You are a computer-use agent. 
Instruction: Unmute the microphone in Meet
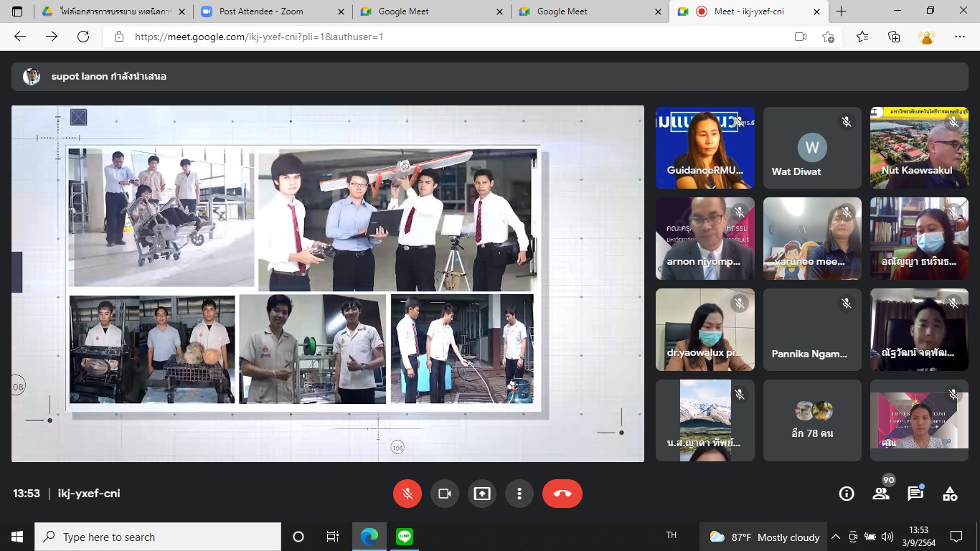coord(407,494)
